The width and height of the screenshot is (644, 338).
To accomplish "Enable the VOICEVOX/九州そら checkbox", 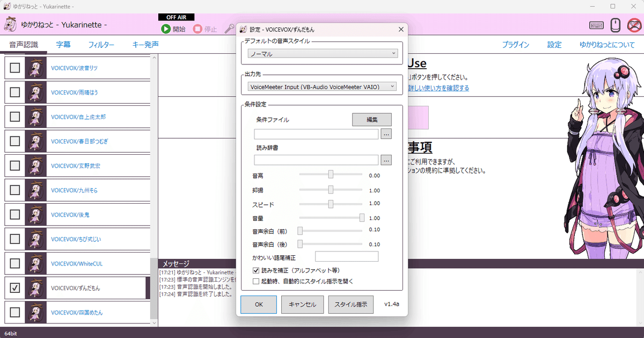I will point(15,190).
